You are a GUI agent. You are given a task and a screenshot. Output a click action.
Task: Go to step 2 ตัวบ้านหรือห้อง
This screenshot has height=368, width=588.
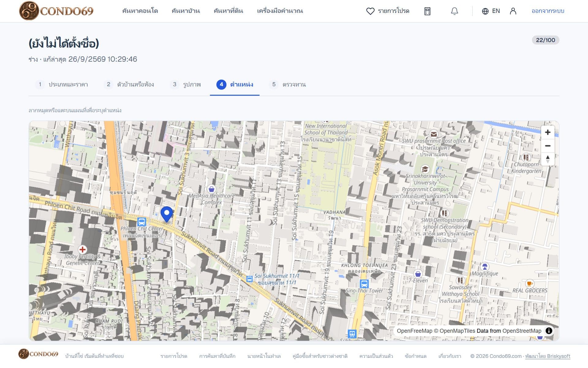(129, 84)
